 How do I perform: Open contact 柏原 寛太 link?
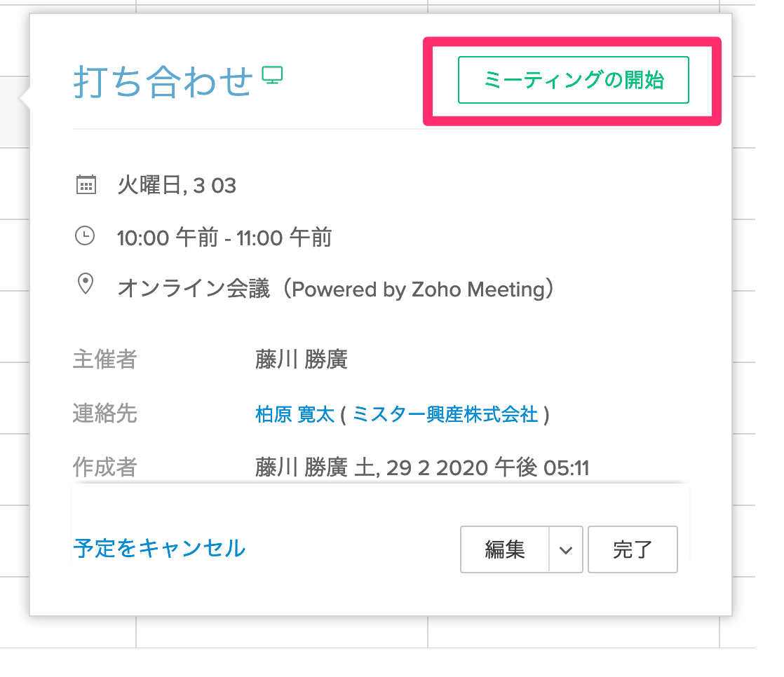tap(295, 414)
